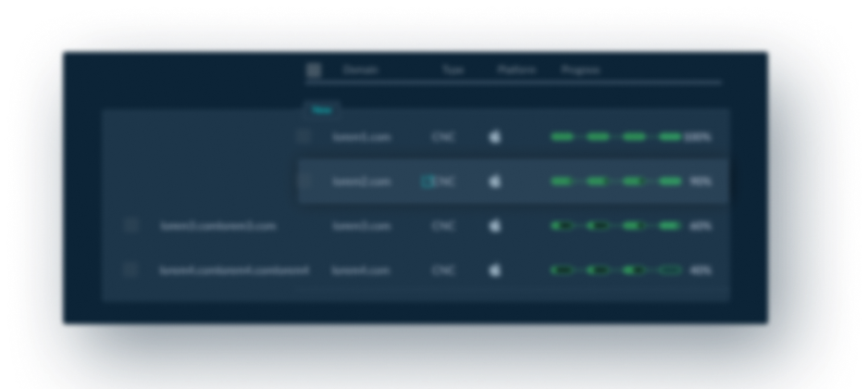Click the long leftmost text in lorem3.com row
Viewport: 868px width, 389px height.
218,226
